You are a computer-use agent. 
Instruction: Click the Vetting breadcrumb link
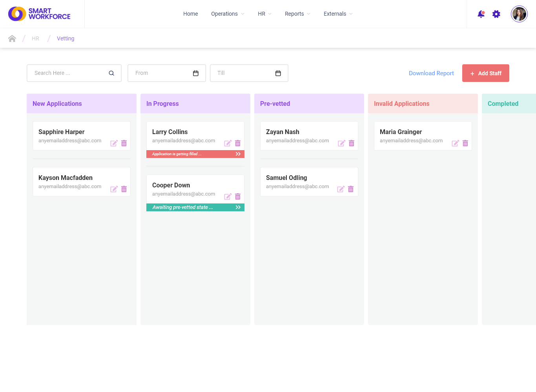65,38
